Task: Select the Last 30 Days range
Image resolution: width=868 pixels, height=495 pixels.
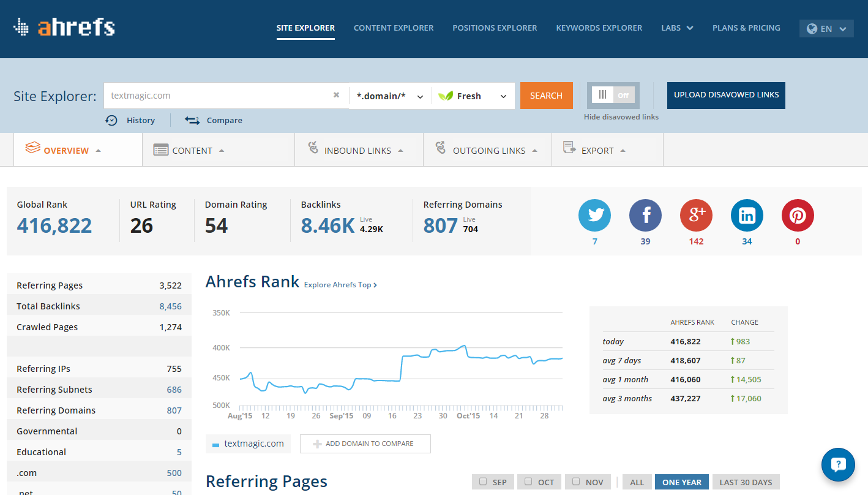Action: [x=746, y=482]
